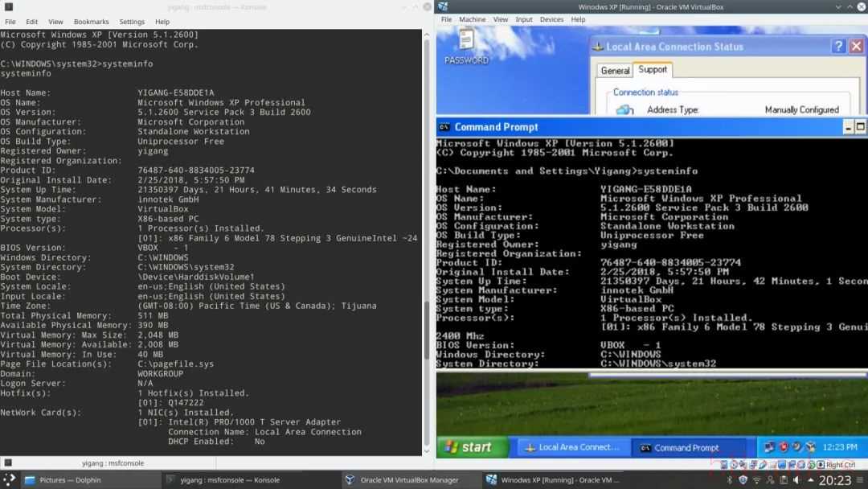Open Konsole View menu

(x=55, y=22)
